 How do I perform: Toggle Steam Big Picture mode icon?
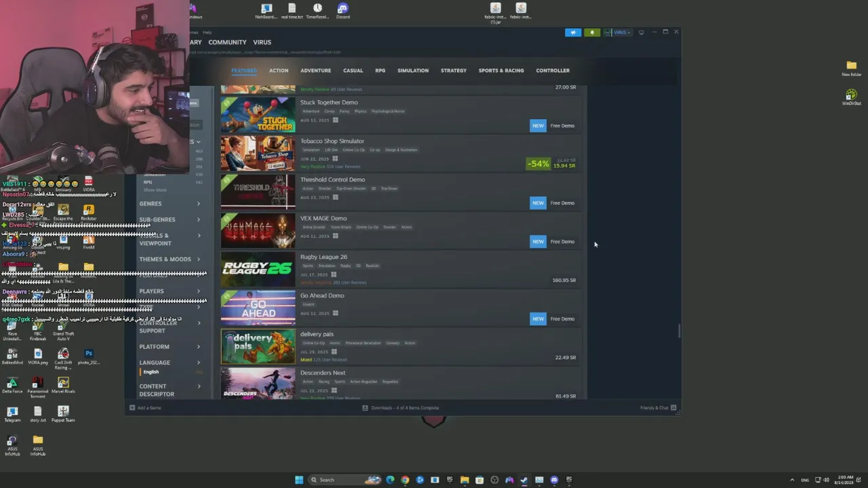[642, 33]
